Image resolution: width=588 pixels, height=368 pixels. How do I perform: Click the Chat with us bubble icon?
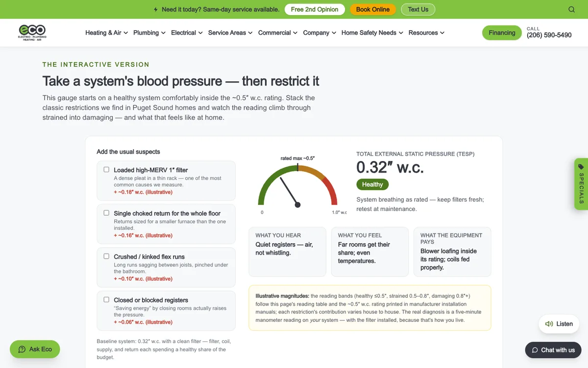(535, 350)
